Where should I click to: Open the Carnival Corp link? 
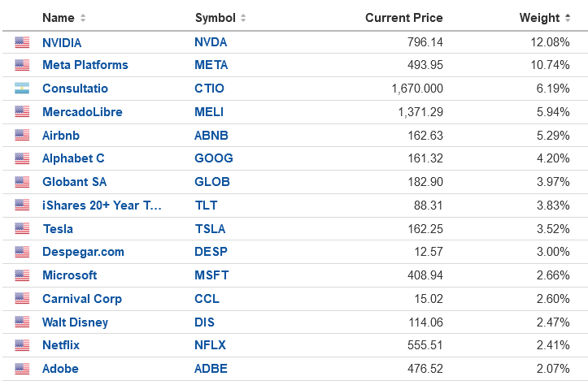(82, 299)
